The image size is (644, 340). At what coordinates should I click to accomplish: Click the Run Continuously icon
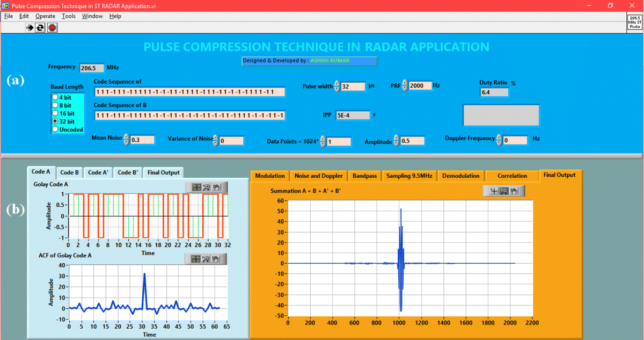point(40,27)
